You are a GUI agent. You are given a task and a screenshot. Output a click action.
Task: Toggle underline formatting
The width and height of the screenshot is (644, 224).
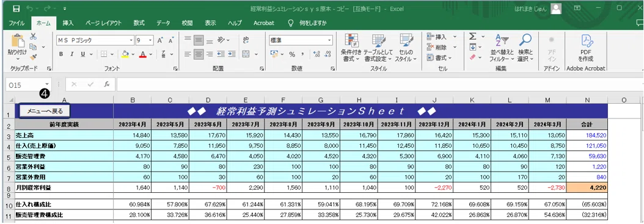(82, 54)
